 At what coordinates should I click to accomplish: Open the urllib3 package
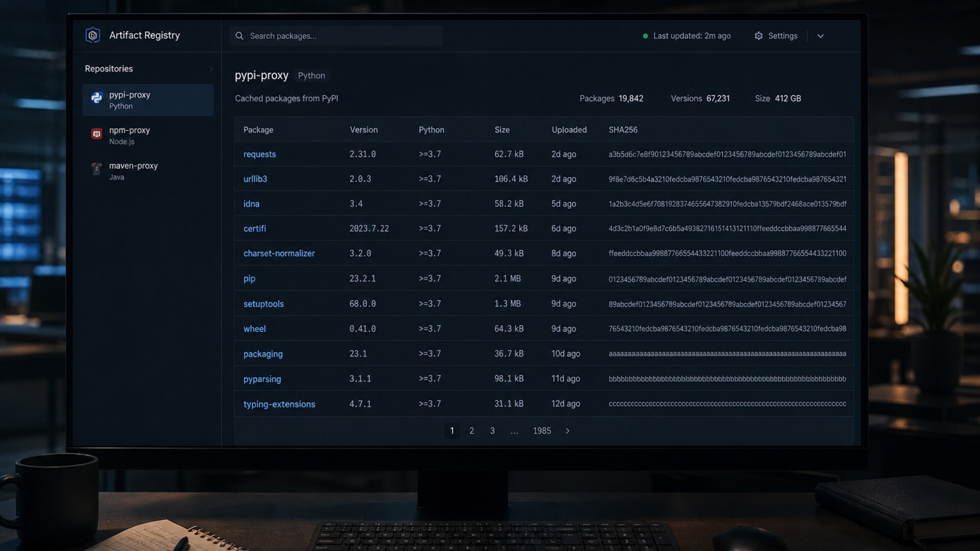tap(255, 179)
